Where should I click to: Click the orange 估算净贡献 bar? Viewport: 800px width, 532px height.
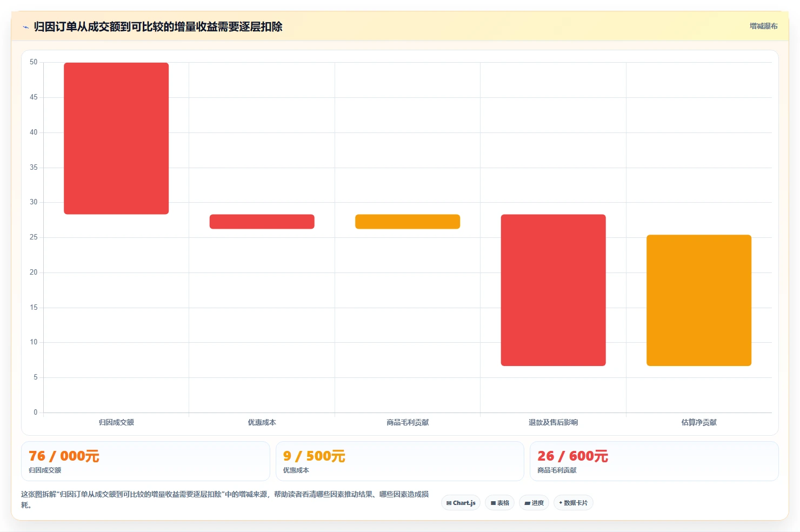pos(699,300)
